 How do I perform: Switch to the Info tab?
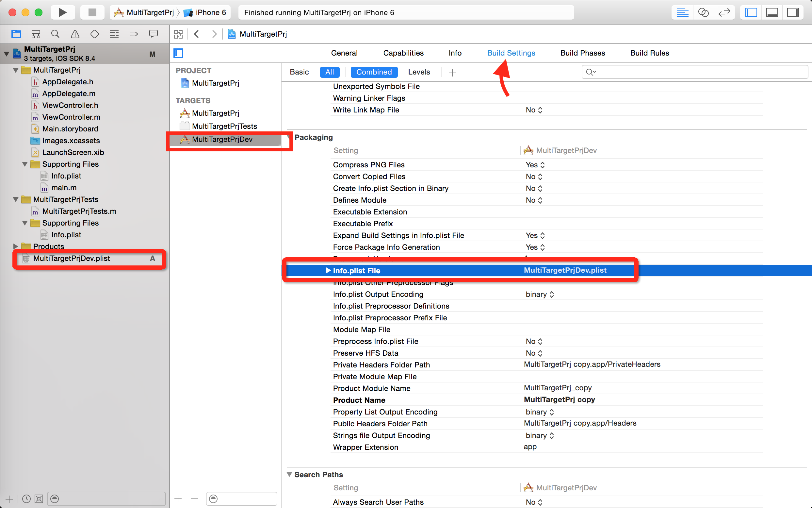(455, 53)
